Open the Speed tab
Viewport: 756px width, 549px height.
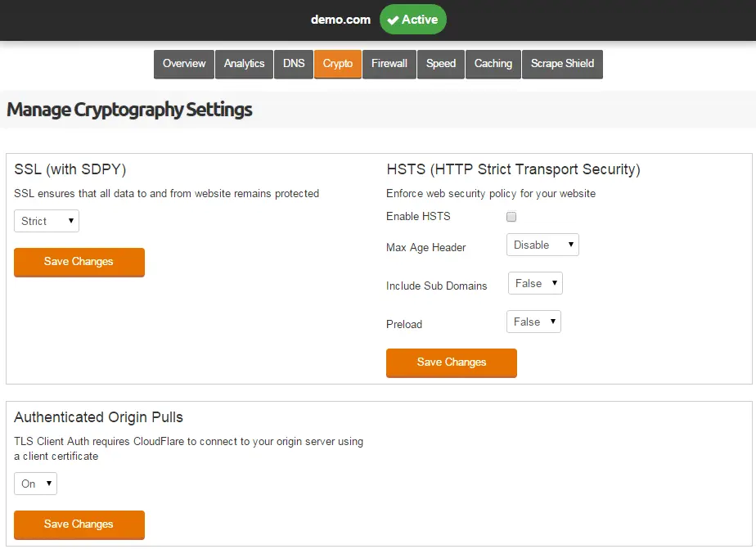(441, 64)
